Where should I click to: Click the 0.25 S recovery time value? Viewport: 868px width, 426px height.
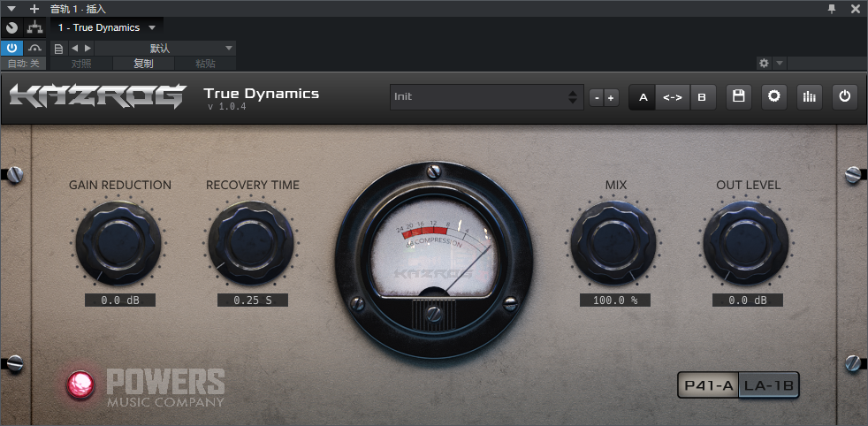pyautogui.click(x=253, y=300)
